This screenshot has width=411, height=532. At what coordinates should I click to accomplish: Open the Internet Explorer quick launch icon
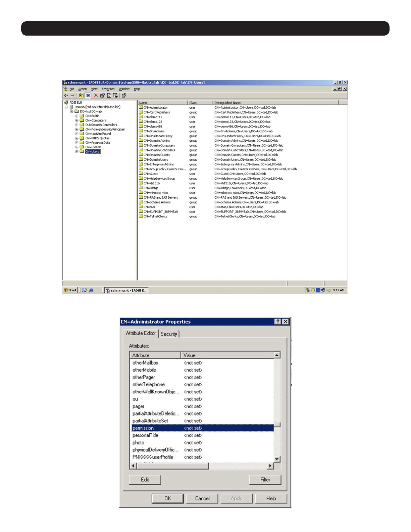click(x=91, y=290)
